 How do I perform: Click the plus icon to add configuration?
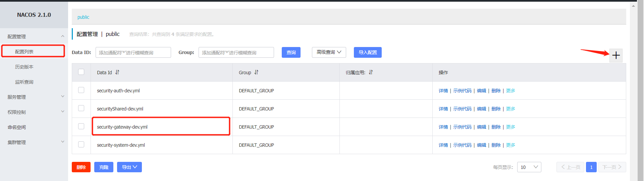pos(616,55)
